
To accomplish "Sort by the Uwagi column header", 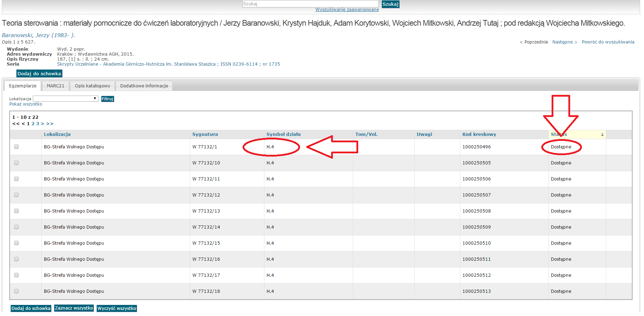I will pyautogui.click(x=424, y=134).
